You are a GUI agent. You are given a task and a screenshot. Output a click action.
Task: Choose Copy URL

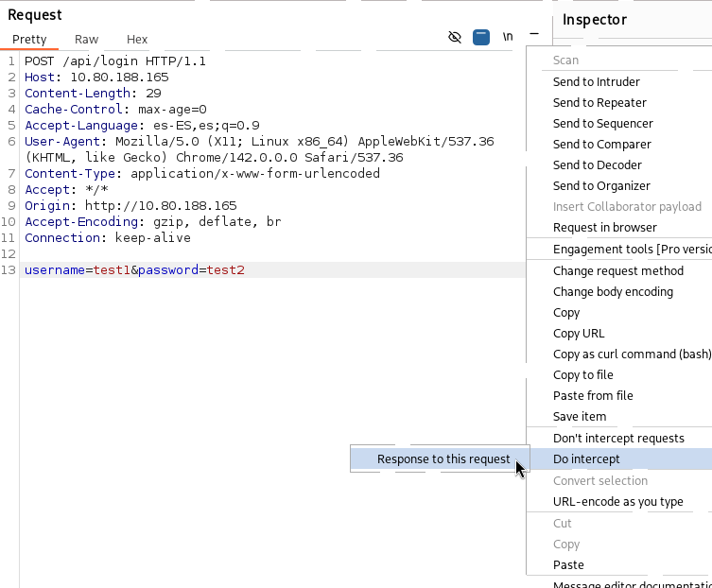point(579,334)
